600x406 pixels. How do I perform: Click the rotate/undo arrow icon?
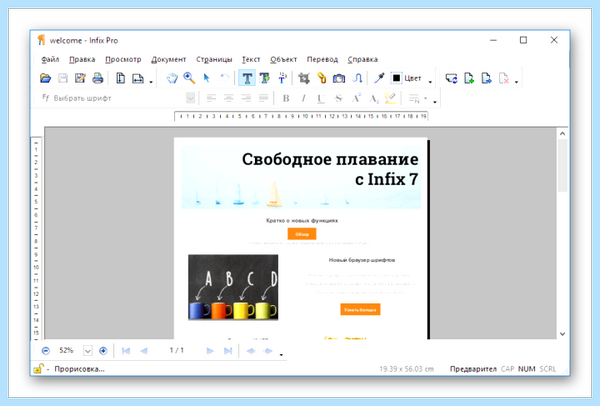[x=224, y=78]
